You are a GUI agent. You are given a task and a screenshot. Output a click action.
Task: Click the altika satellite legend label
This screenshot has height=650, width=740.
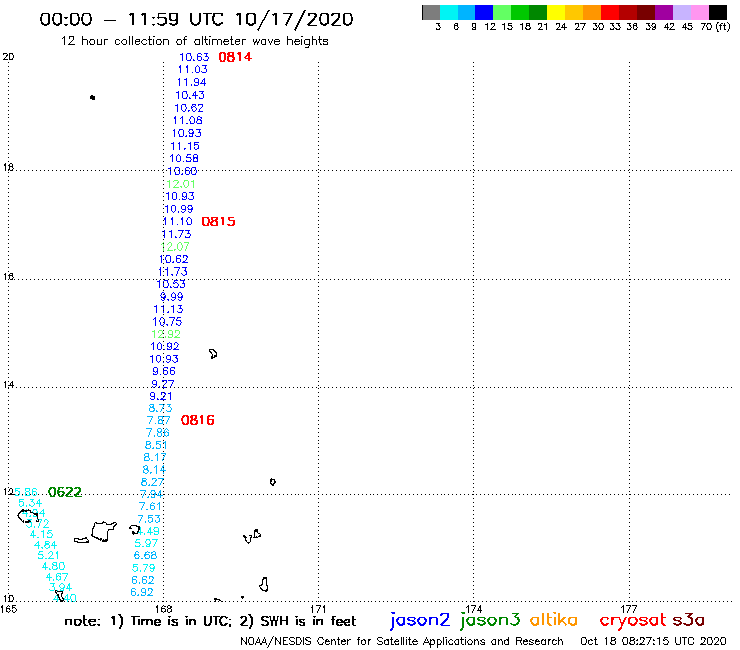coord(553,620)
